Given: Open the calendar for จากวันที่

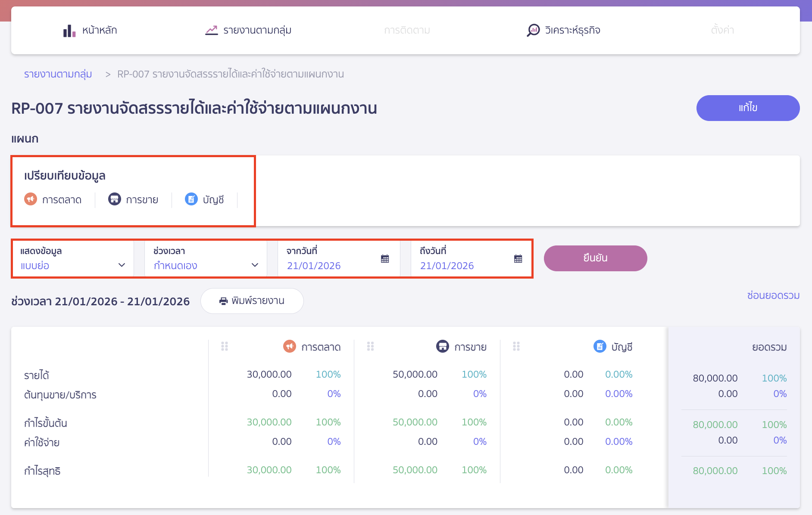Looking at the screenshot, I should coord(385,258).
